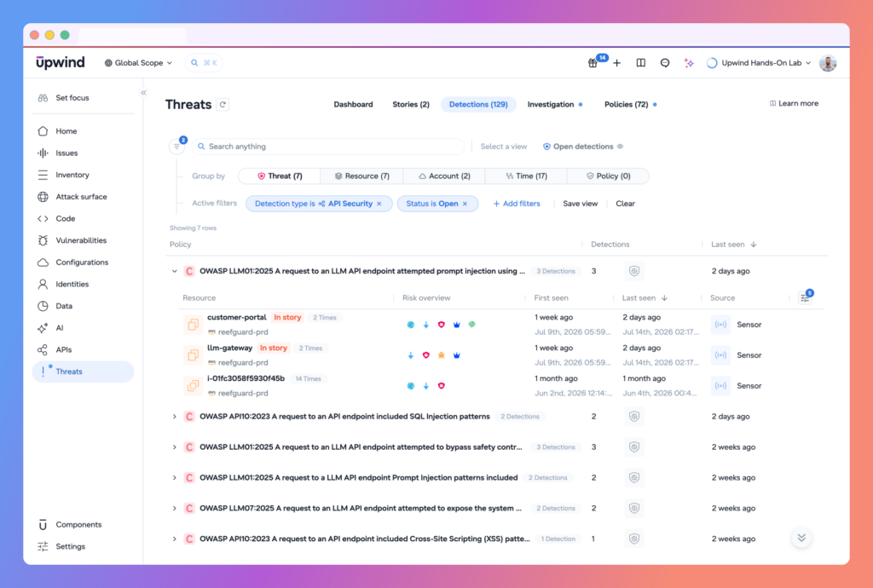
Task: Click Sensor source icon for llm-gateway
Action: 720,355
